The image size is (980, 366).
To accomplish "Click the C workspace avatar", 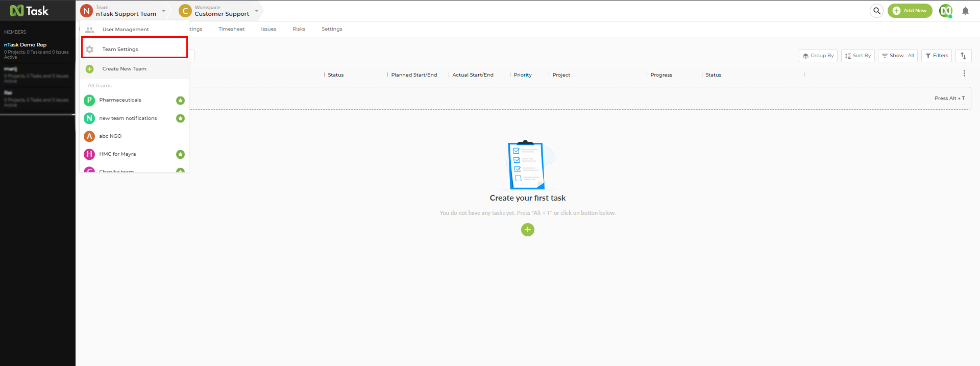I will [x=185, y=11].
